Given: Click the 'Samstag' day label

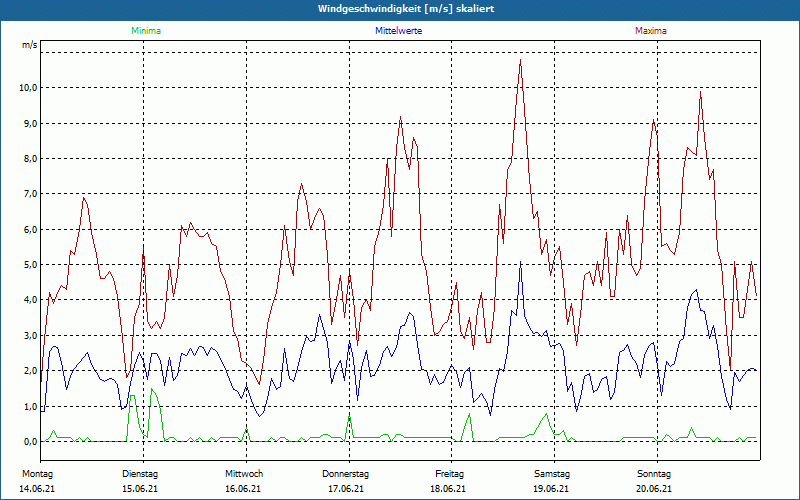Looking at the screenshot, I should click(x=552, y=474).
